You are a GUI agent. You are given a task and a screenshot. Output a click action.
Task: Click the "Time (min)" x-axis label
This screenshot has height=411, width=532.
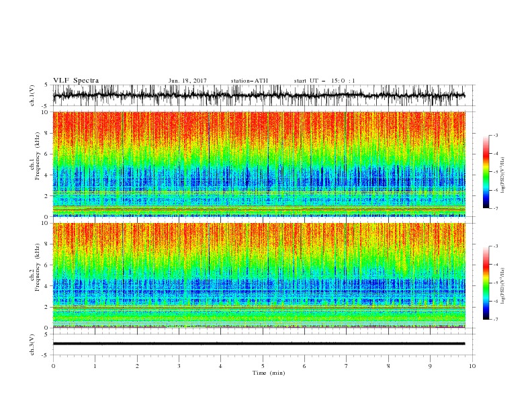[x=269, y=373]
